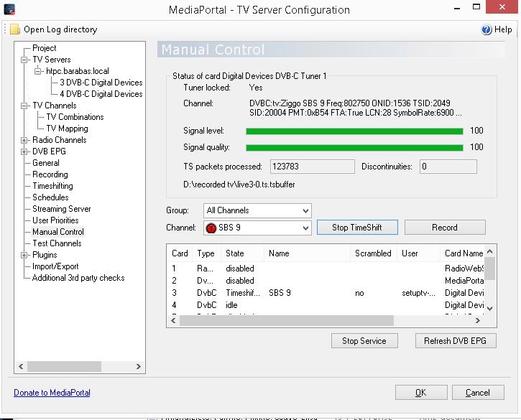The height and width of the screenshot is (420, 521).
Task: Sort card list by Card Name column
Action: [x=464, y=253]
